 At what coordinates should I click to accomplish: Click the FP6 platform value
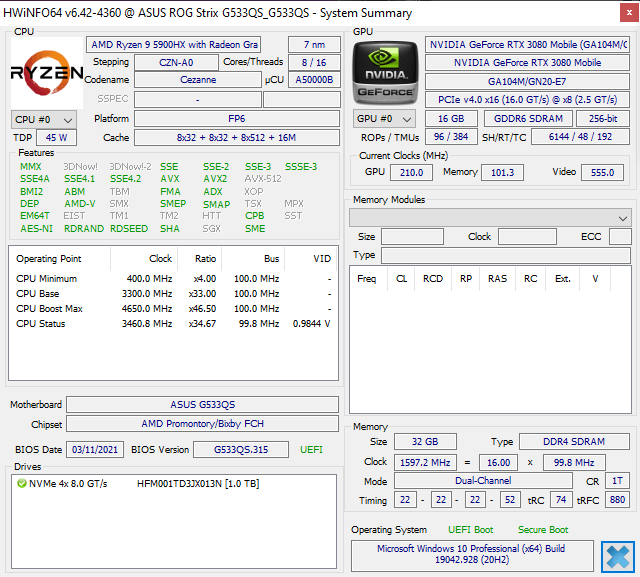[237, 119]
